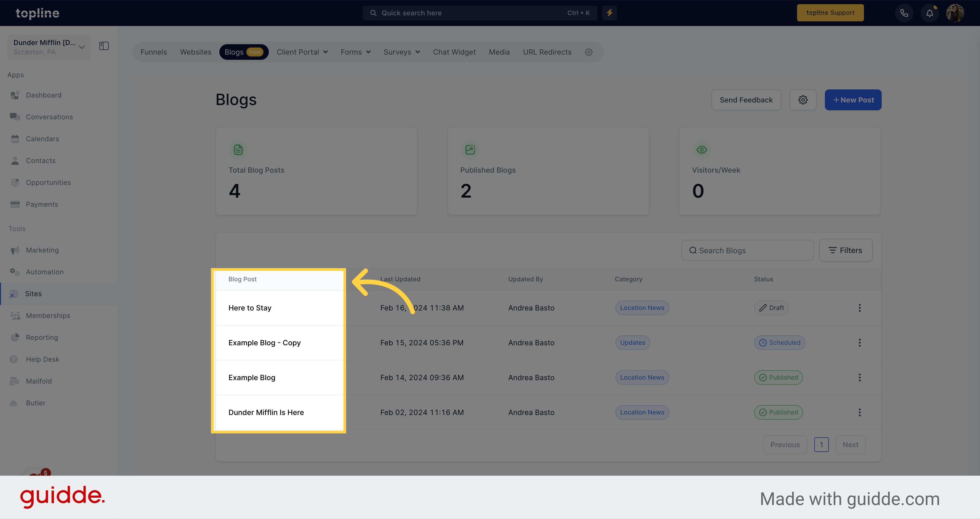Open actions menu for Example Blog - Copy row
This screenshot has width=980, height=519.
[x=860, y=343]
